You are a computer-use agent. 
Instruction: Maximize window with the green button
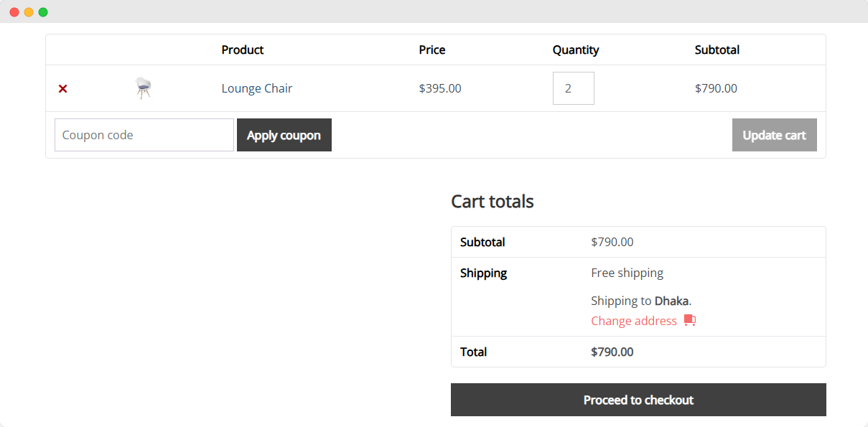(43, 12)
